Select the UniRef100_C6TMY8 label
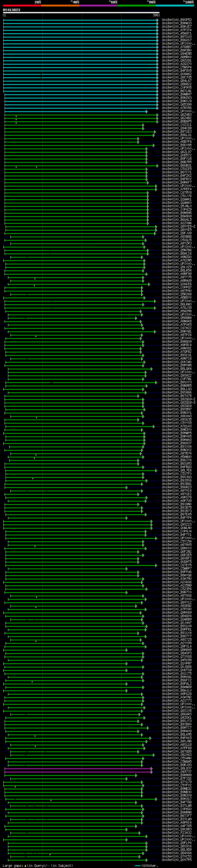 (x=177, y=192)
